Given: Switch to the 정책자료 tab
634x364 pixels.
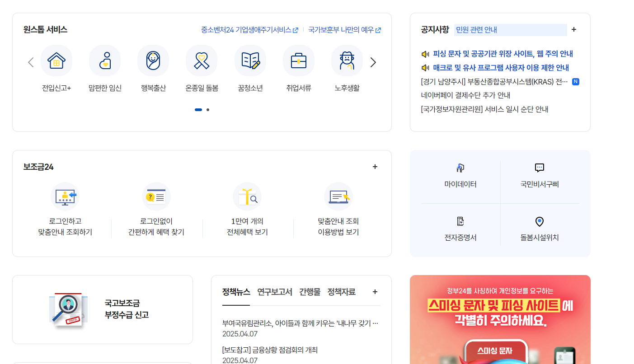Looking at the screenshot, I should pyautogui.click(x=342, y=292).
